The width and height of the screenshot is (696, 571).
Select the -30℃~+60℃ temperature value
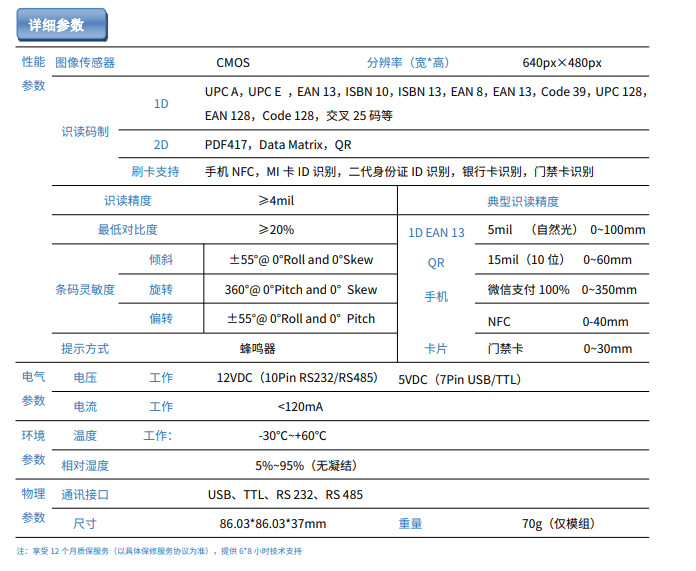click(x=292, y=436)
